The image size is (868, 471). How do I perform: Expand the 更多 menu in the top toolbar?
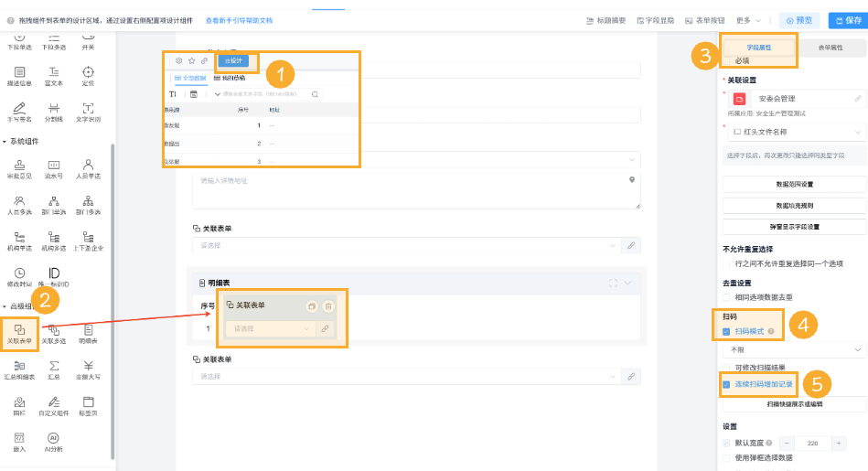tap(748, 20)
